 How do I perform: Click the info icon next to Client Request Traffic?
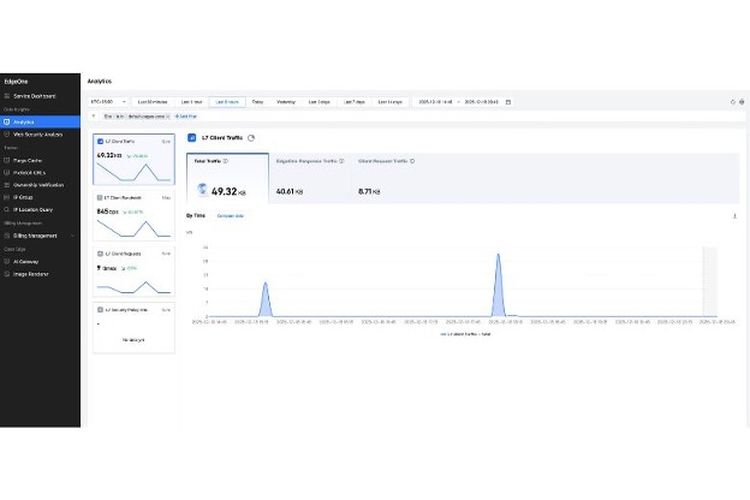coord(412,161)
